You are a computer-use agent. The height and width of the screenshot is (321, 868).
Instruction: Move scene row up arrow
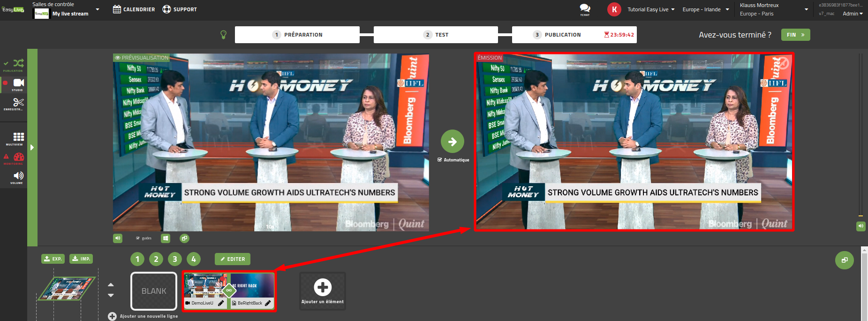coord(111,285)
